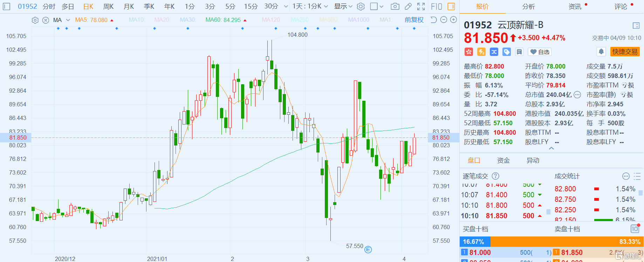Toggle left sidebar panel icon
644x262 pixels.
[7, 6]
